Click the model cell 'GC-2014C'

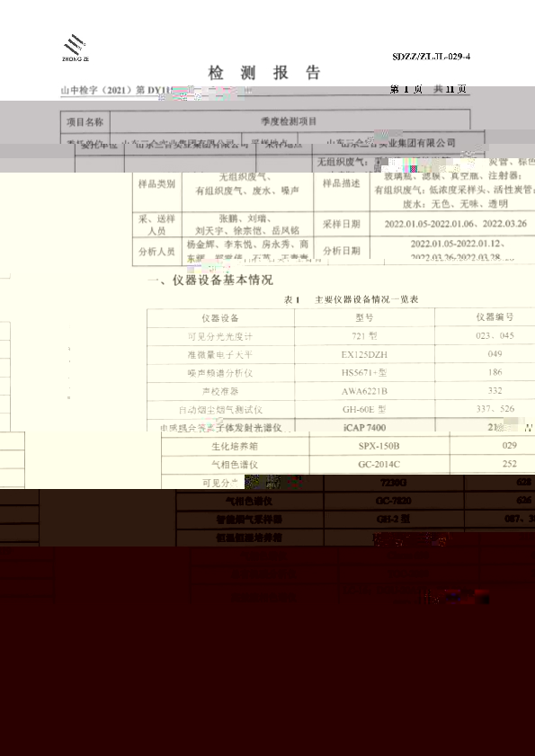379,465
